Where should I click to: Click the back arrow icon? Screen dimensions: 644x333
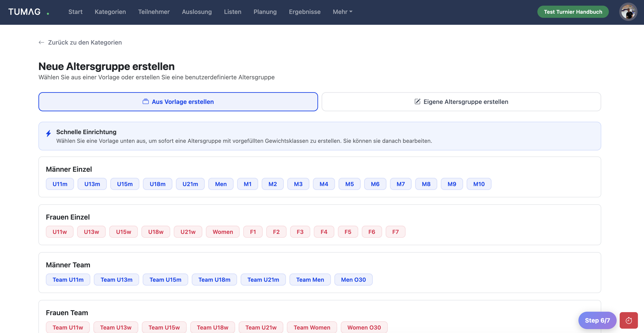[41, 42]
